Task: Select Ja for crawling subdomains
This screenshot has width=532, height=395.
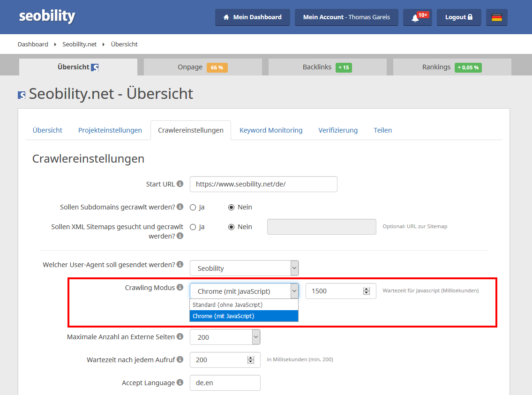Action: pyautogui.click(x=193, y=208)
